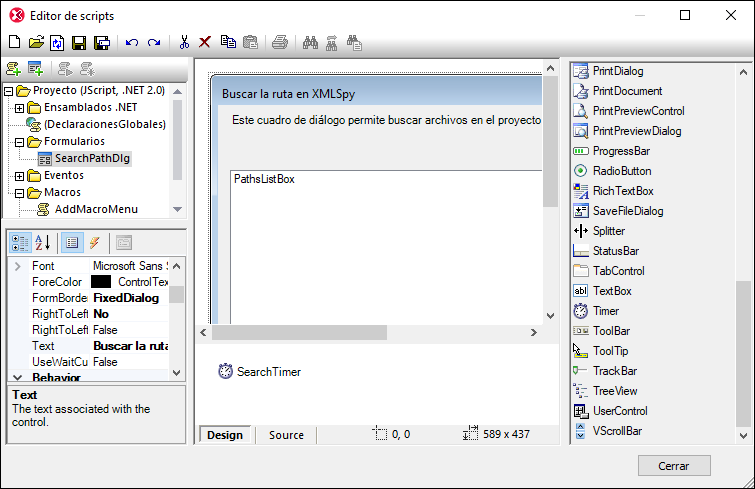The height and width of the screenshot is (489, 755).
Task: Select TextBox in the toolbox list
Action: click(611, 291)
